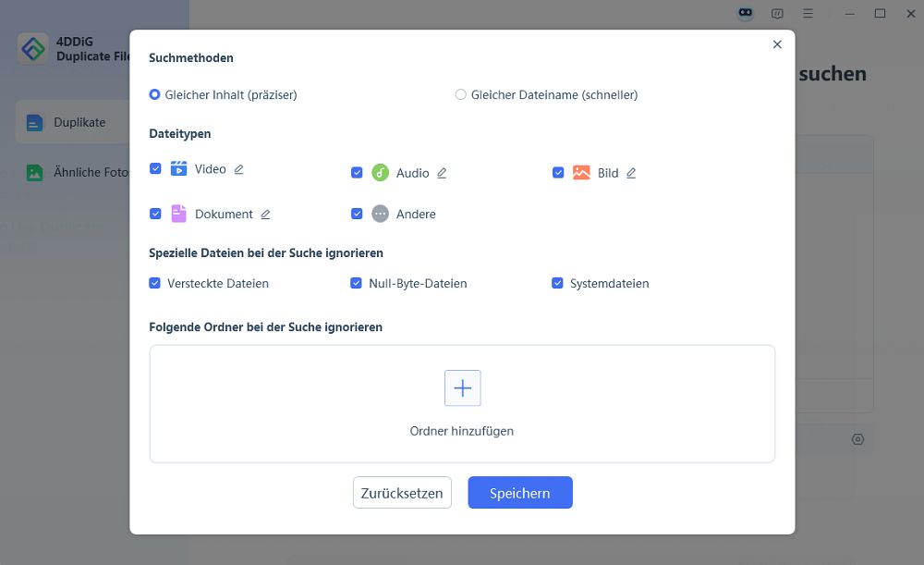Edit Video file extensions pencil icon
The image size is (924, 565).
click(x=238, y=169)
